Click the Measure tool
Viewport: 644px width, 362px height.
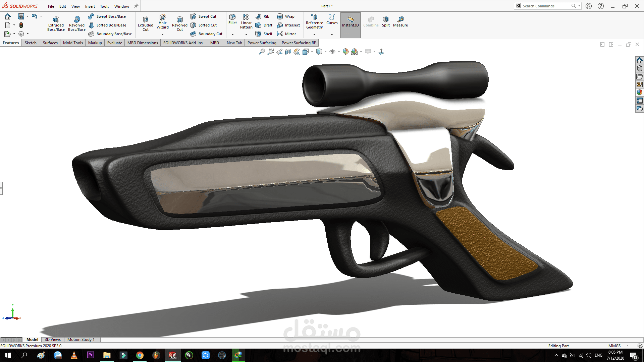click(400, 21)
